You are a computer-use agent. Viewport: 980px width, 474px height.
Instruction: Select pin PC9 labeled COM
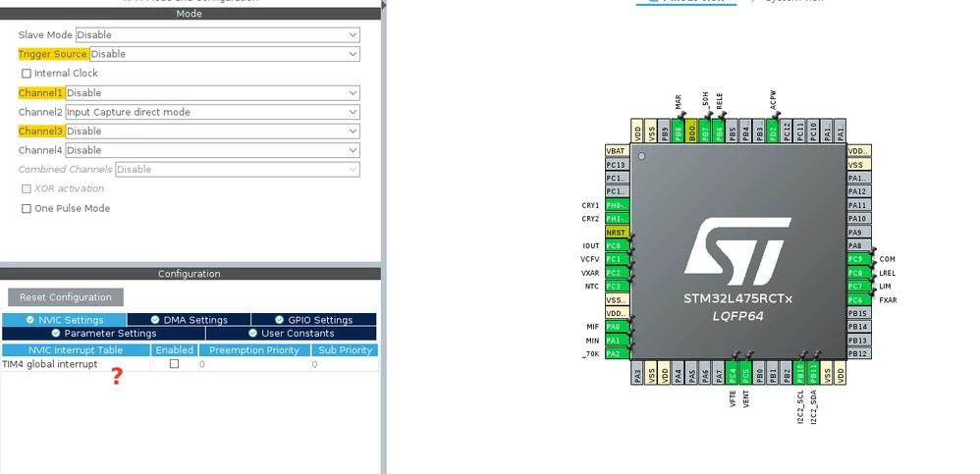pos(859,259)
